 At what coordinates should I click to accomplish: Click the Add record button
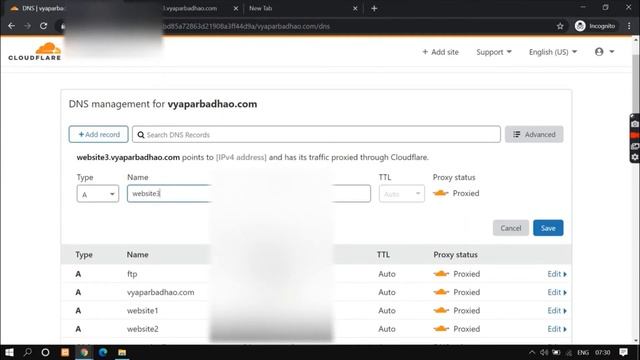(x=98, y=134)
